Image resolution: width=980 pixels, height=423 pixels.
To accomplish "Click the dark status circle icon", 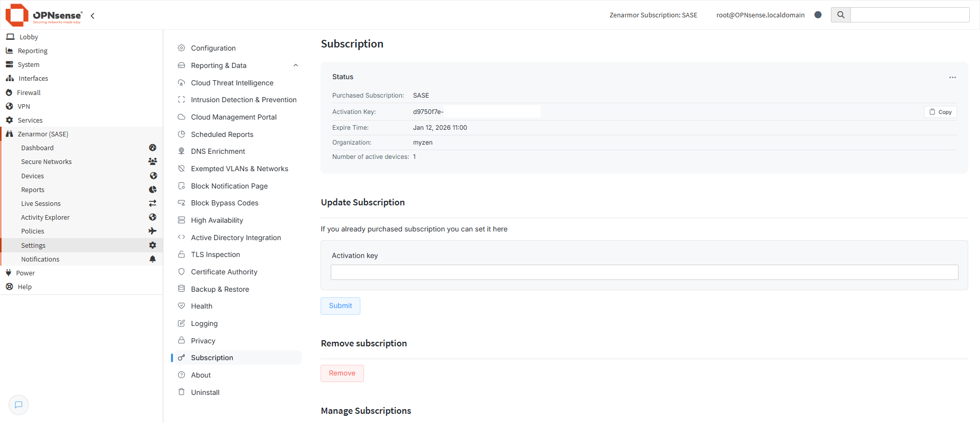I will coord(818,15).
